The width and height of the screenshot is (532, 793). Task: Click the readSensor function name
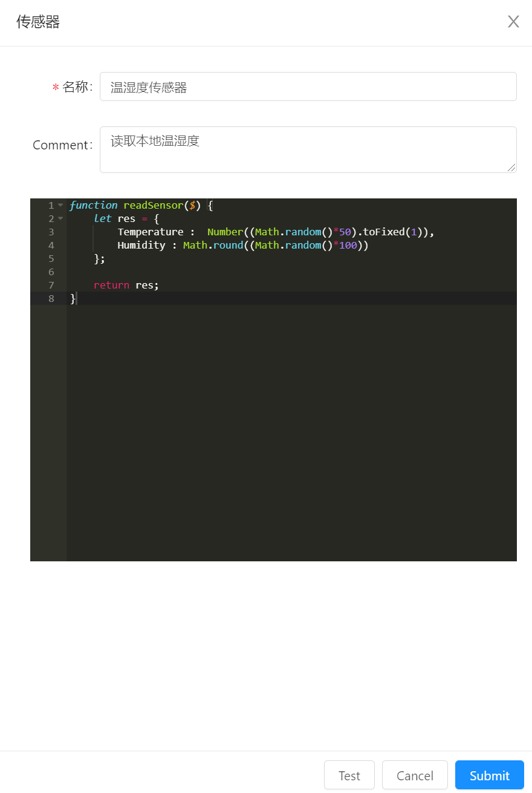coord(153,206)
